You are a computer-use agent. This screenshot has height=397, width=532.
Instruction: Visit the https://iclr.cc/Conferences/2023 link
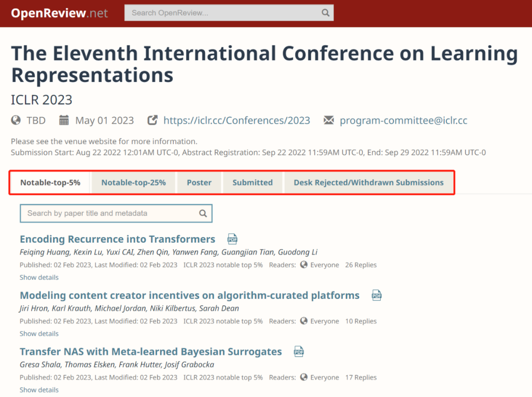pyautogui.click(x=236, y=120)
